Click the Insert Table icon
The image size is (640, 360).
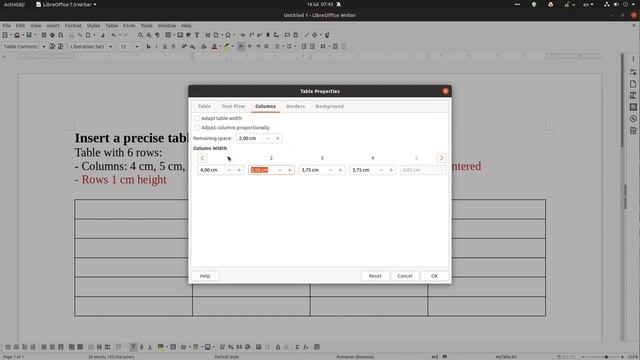pyautogui.click(x=168, y=35)
